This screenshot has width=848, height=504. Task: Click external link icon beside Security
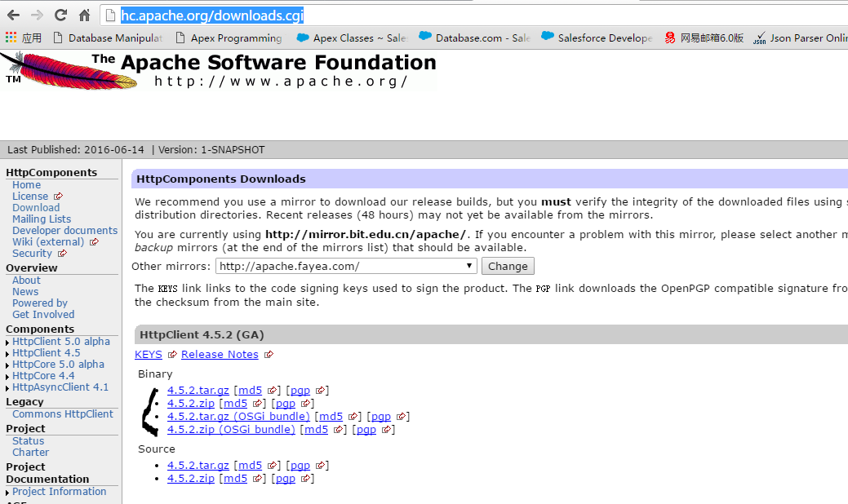click(62, 254)
